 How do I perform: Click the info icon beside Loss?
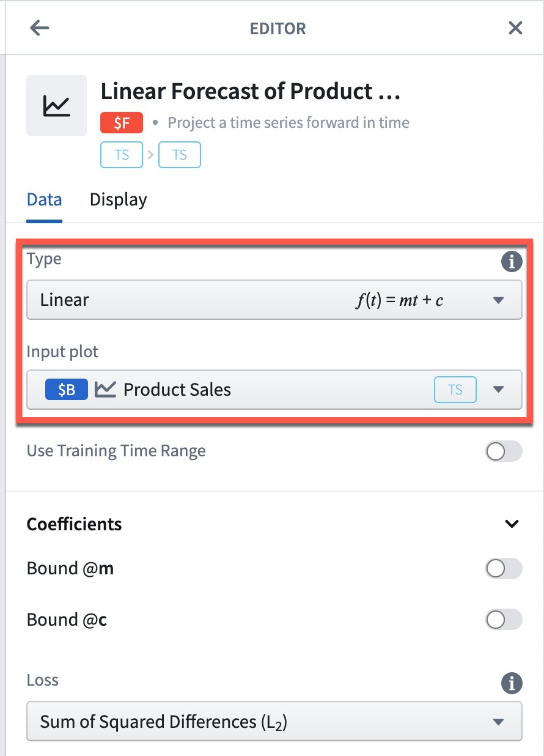pyautogui.click(x=512, y=683)
